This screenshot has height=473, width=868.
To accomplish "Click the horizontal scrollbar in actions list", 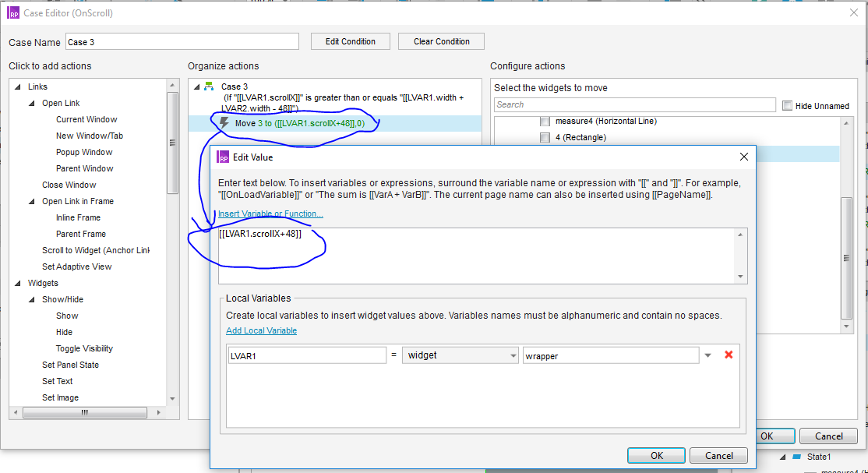I will point(86,414).
